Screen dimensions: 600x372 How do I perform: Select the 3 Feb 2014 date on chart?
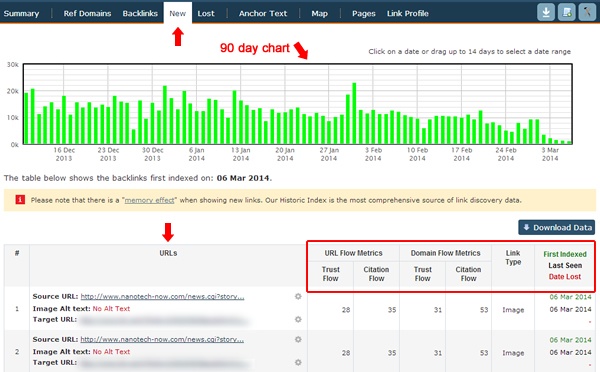pyautogui.click(x=373, y=154)
